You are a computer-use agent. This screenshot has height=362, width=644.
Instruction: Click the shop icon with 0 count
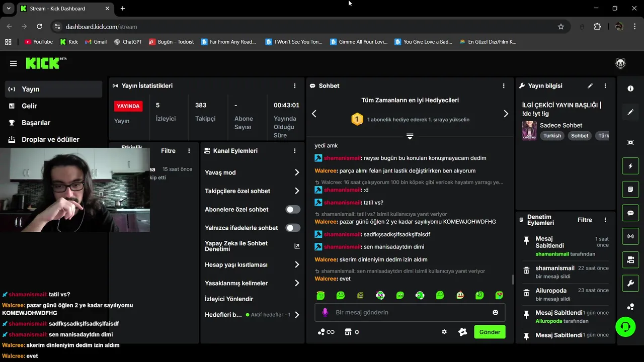(347, 332)
